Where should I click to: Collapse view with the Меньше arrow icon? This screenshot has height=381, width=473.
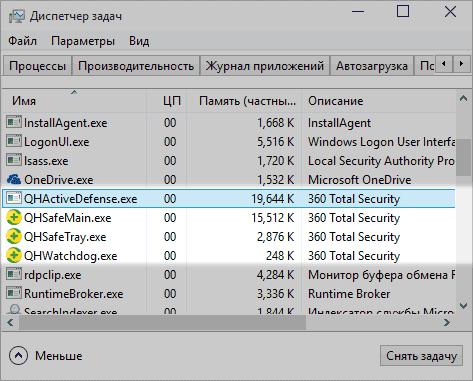point(18,356)
